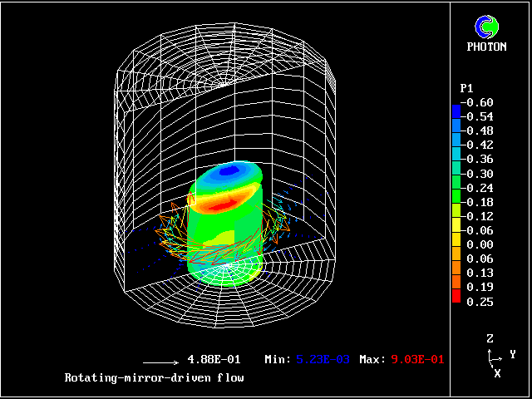Screen dimensions: 532x399
Task: Click the XYZ orientation axes triad
Action: pyautogui.click(x=494, y=357)
